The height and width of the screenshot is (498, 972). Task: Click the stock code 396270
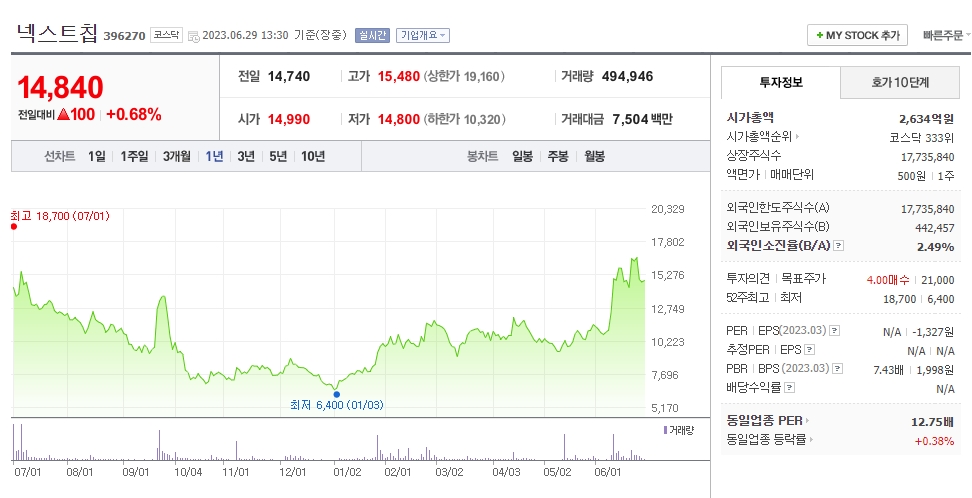point(125,36)
